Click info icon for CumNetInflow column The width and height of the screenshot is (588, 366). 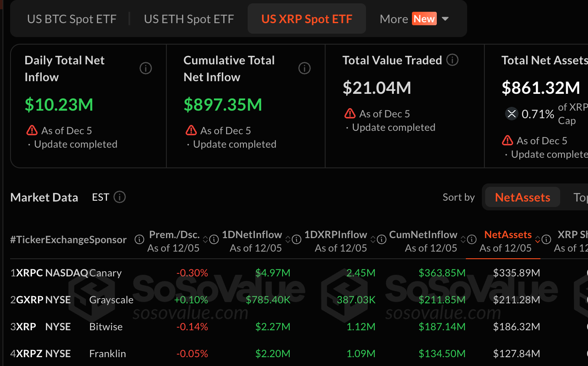coord(472,239)
